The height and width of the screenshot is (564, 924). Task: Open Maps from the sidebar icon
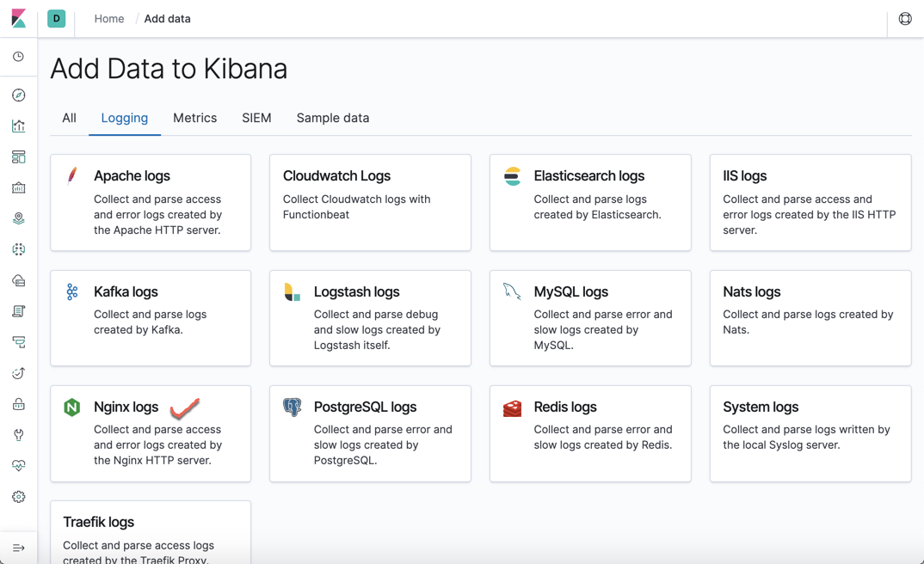[x=19, y=219]
